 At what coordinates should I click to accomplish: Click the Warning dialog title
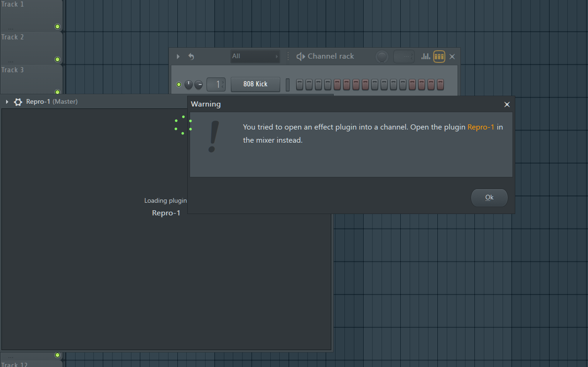(x=206, y=104)
